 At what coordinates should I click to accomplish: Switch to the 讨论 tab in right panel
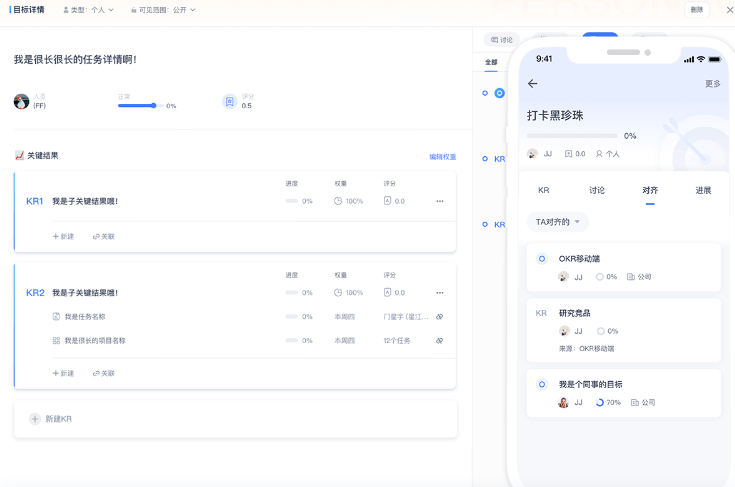501,40
